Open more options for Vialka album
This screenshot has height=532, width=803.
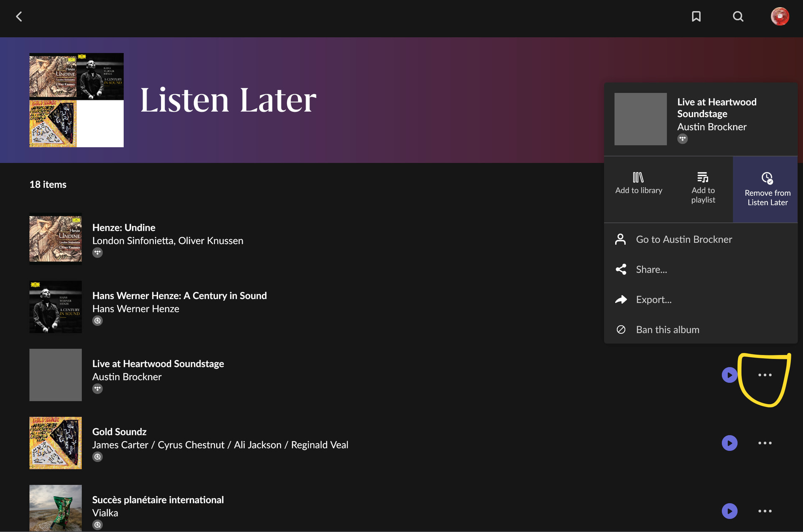765,511
